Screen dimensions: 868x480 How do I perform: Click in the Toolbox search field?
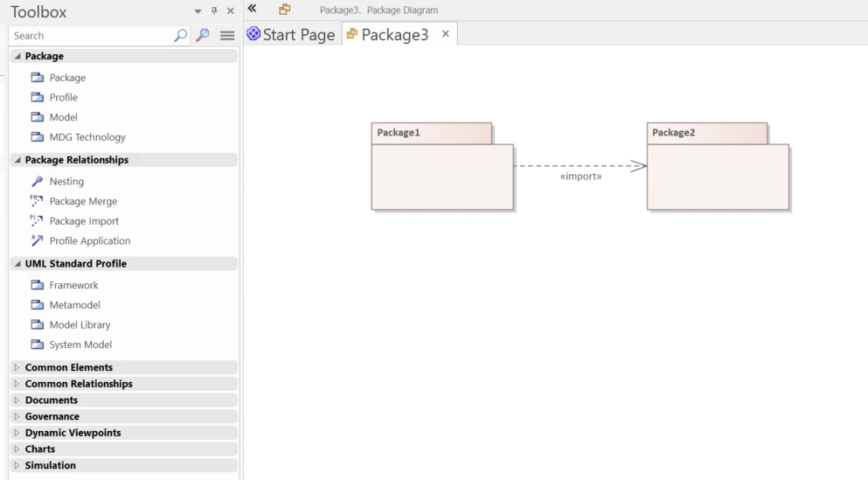tap(91, 36)
